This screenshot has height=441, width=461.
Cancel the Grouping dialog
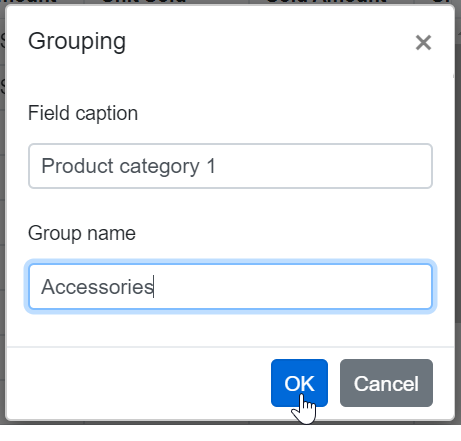click(x=386, y=383)
